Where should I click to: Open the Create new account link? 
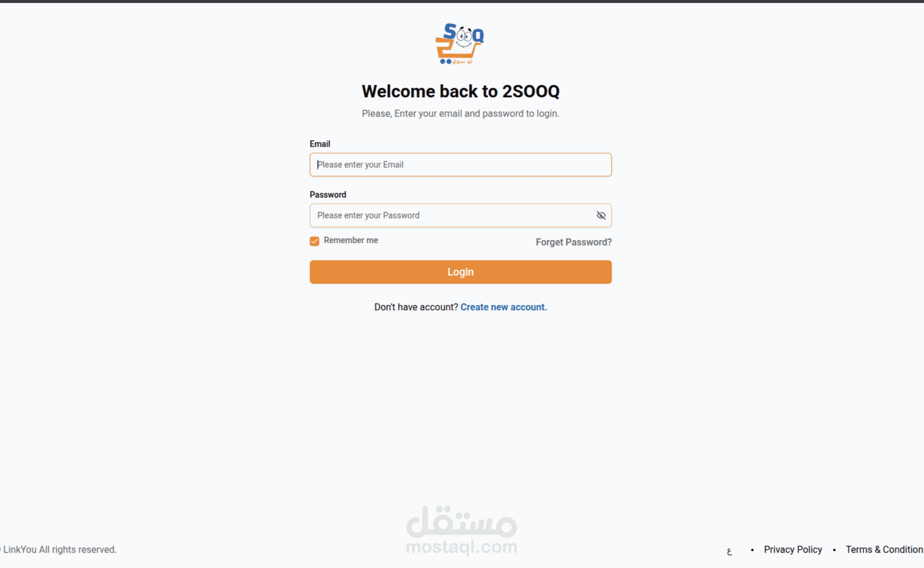coord(503,307)
